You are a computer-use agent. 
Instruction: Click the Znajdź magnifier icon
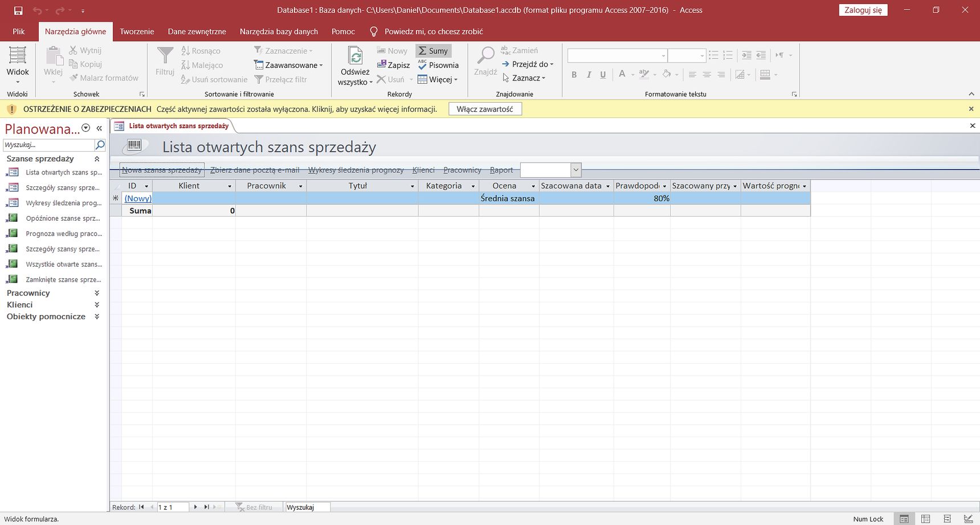tap(485, 56)
